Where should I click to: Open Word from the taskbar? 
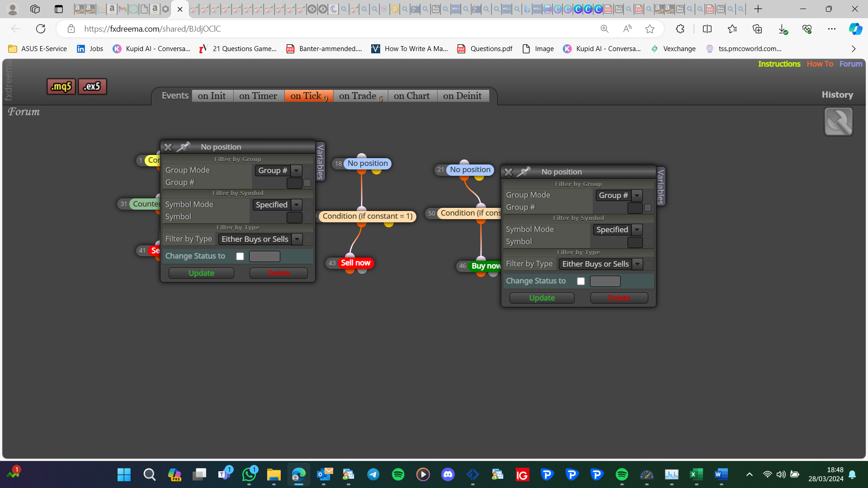722,474
